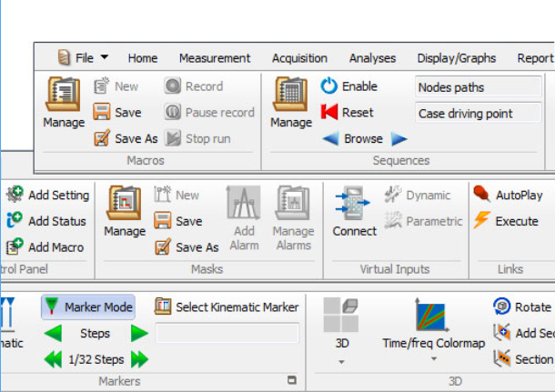Click Section in 3D group
The height and width of the screenshot is (392, 555).
(523, 359)
